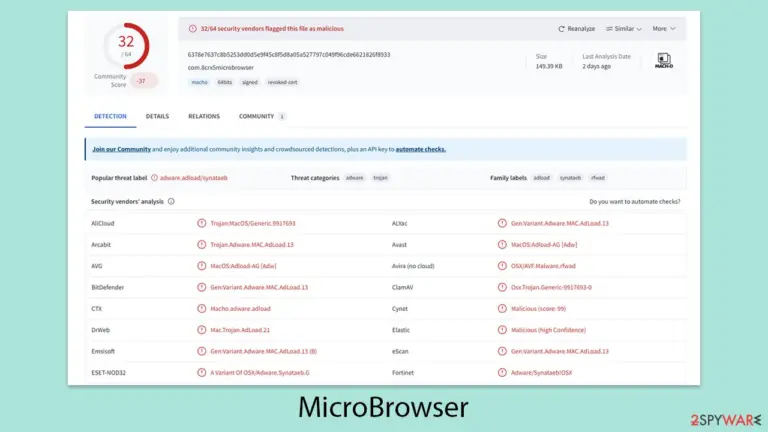The height and width of the screenshot is (432, 768).
Task: Click the alert icon beside adware.adload/synataeb label
Action: [154, 178]
